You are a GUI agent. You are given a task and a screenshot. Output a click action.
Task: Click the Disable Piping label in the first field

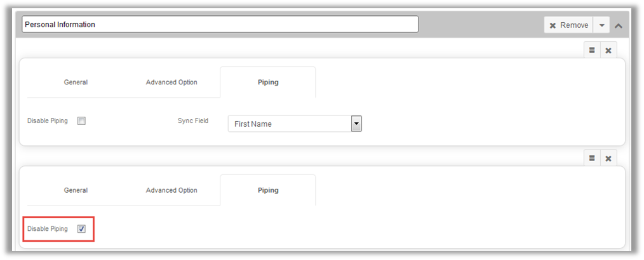click(48, 120)
